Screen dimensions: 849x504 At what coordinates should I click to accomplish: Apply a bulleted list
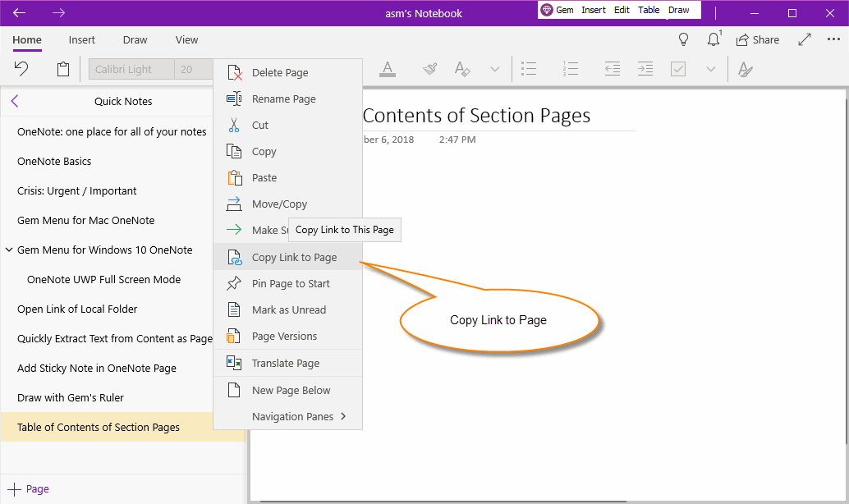(x=529, y=69)
